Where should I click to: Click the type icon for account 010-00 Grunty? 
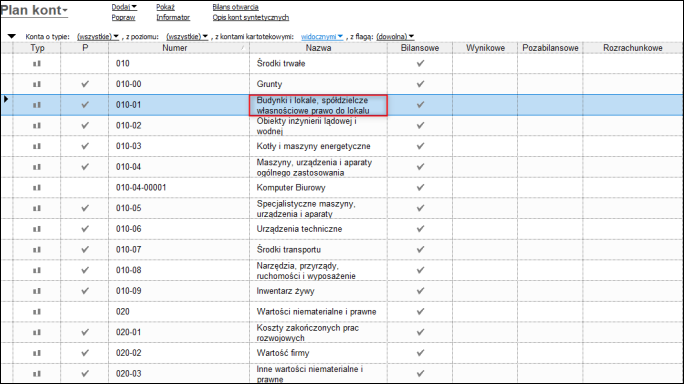(37, 84)
